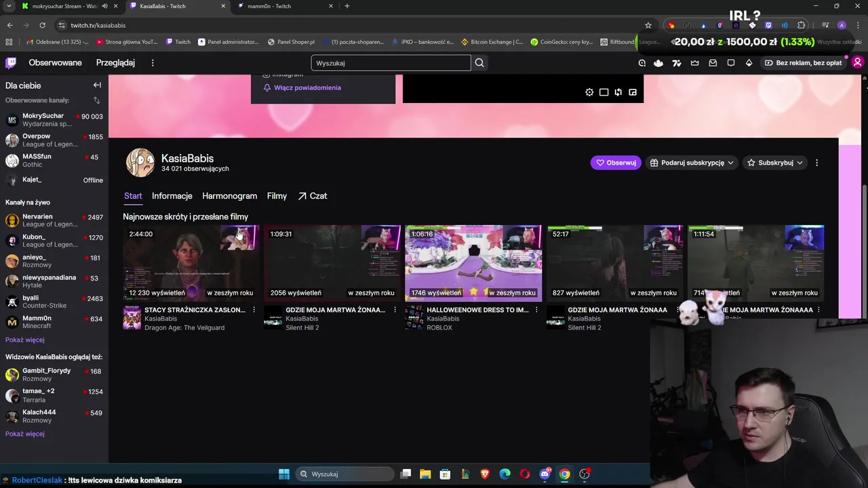
Task: Click the 7TV extension icon
Action: click(x=676, y=63)
